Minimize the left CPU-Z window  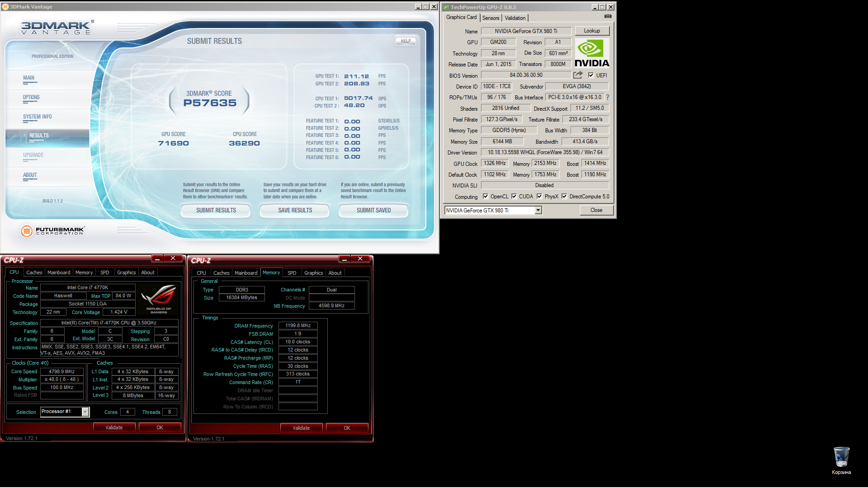pos(157,258)
